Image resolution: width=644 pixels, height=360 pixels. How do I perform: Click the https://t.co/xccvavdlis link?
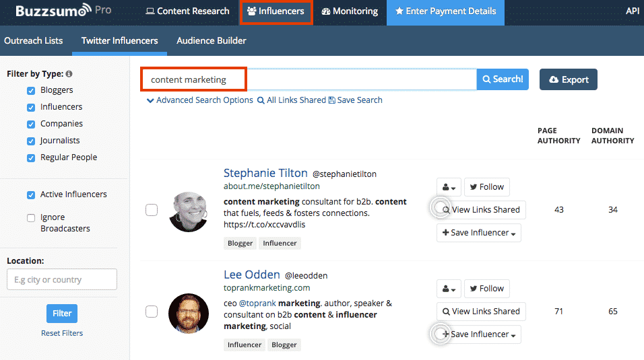(265, 225)
